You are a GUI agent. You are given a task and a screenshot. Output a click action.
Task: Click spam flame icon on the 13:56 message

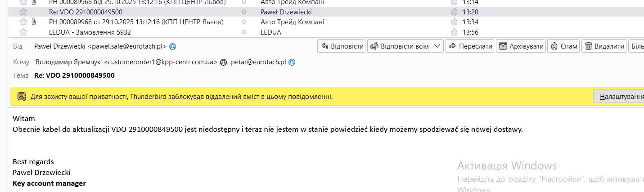tap(454, 32)
